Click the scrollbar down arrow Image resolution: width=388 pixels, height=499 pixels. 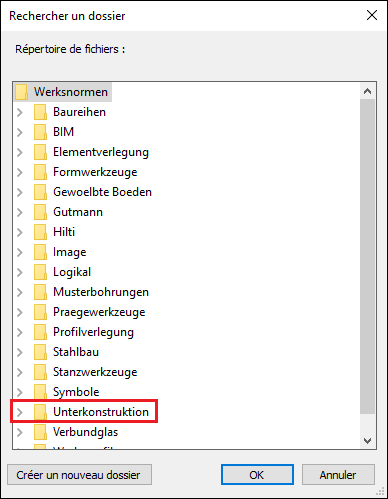click(x=367, y=441)
